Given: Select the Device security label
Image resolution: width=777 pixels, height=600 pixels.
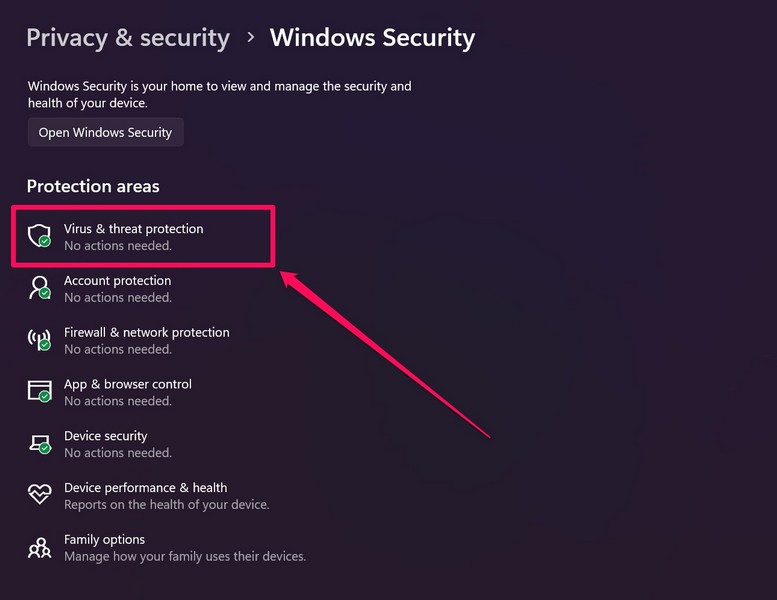Looking at the screenshot, I should click(x=105, y=436).
